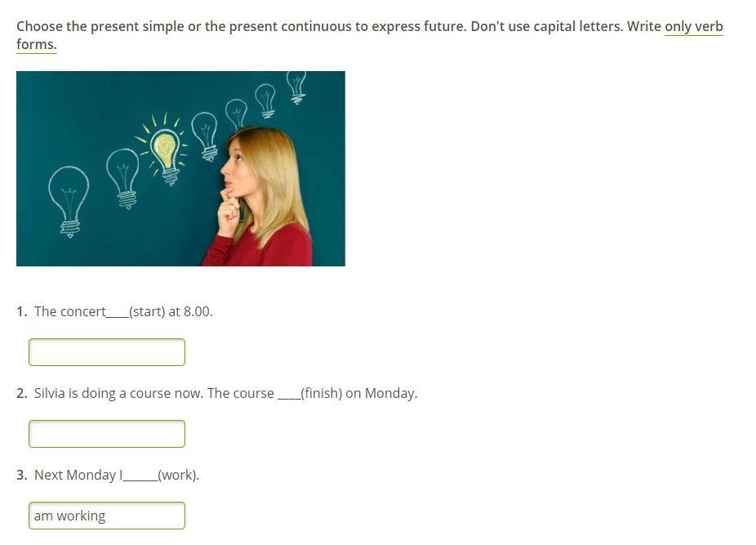Click the "(work)" verb hint in sentence 3

click(x=178, y=475)
